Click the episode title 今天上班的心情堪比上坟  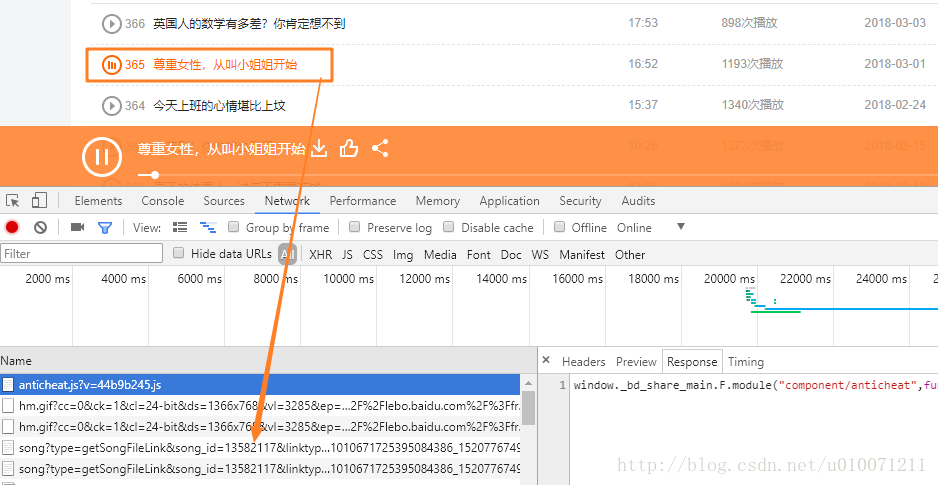(220, 106)
